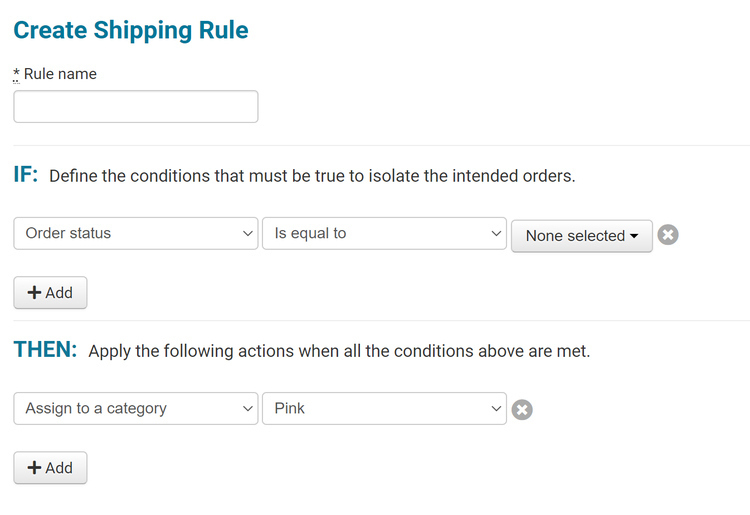The image size is (750, 515).
Task: Remove the Order status condition row
Action: click(668, 235)
